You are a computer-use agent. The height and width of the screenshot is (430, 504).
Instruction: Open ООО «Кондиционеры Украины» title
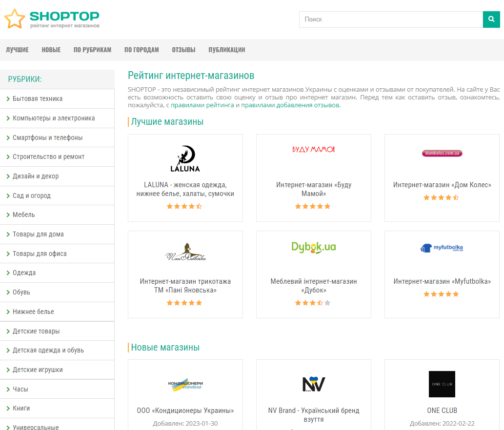[185, 410]
